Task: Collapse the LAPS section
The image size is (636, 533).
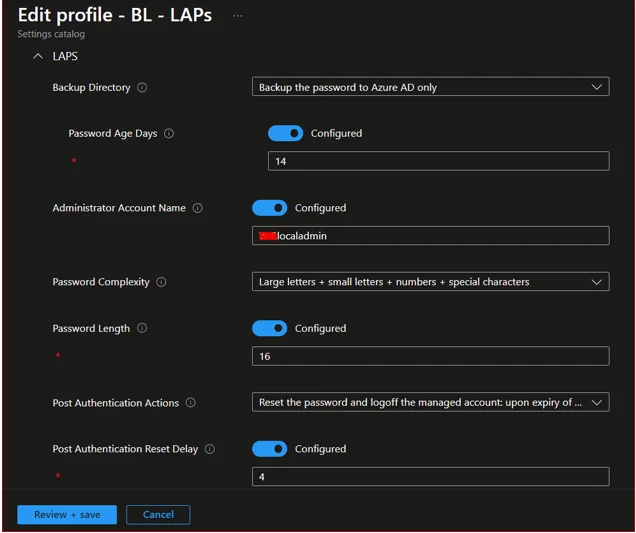Action: point(38,57)
